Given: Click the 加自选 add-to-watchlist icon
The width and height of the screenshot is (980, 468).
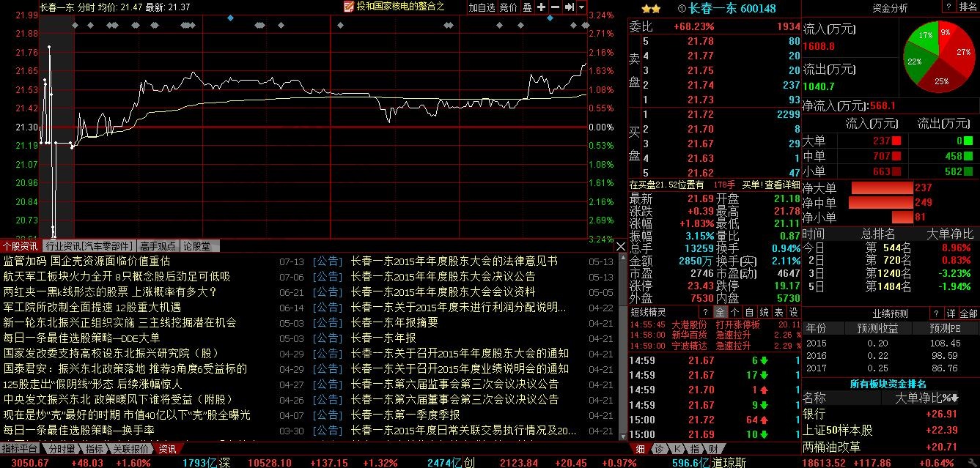Looking at the screenshot, I should (482, 8).
